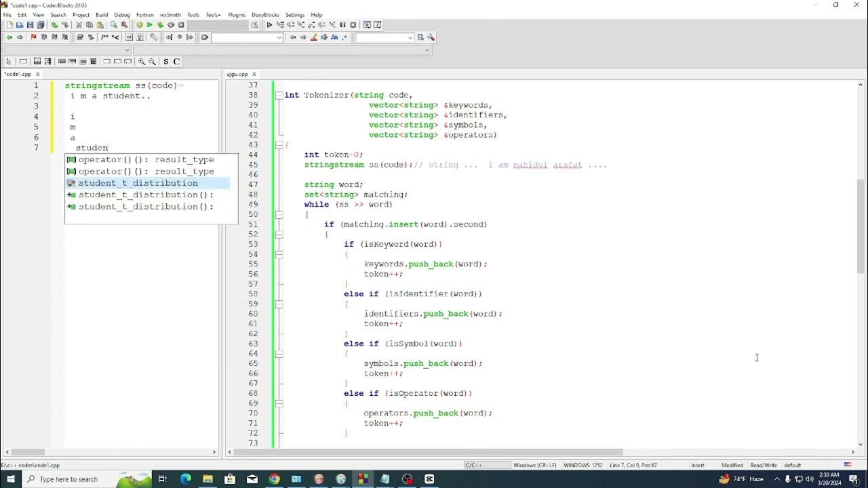This screenshot has height=488, width=868.
Task: Run program with green play icon
Action: click(x=150, y=25)
